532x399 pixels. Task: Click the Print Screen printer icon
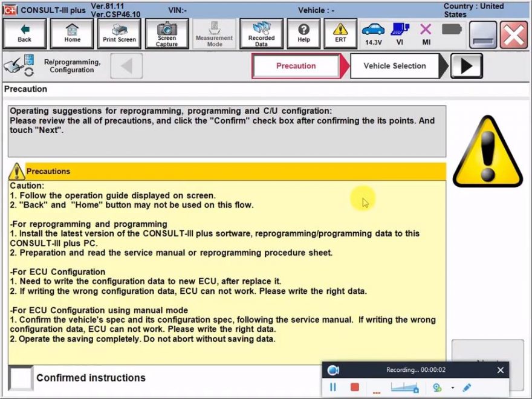click(119, 34)
